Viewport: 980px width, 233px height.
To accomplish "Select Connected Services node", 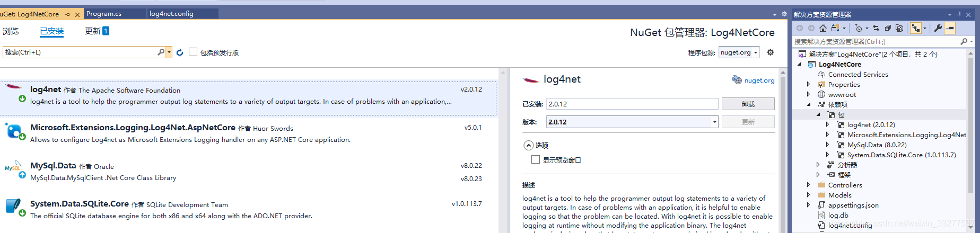I will point(858,74).
